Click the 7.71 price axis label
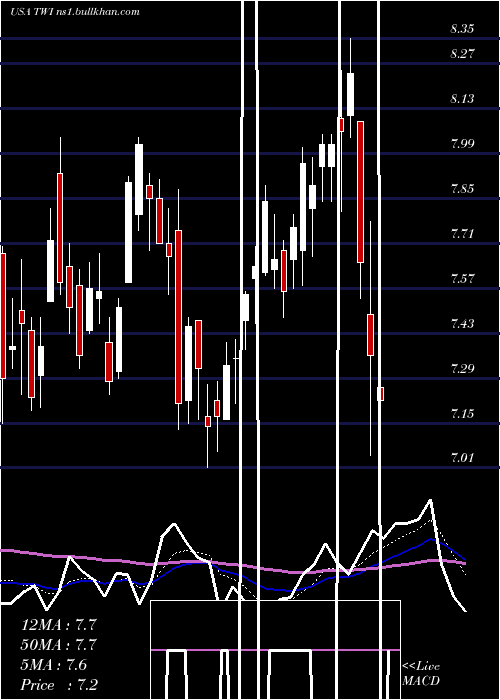This screenshot has width=500, height=700. click(462, 234)
